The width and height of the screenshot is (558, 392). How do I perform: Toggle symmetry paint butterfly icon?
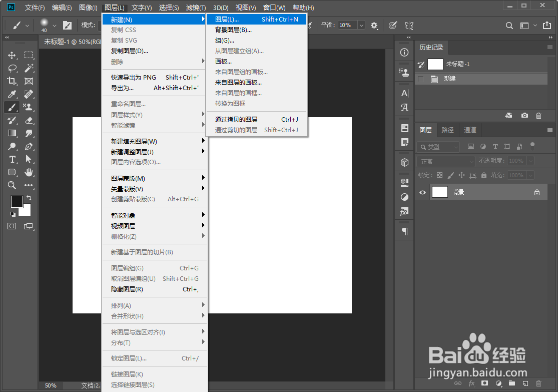[x=409, y=25]
